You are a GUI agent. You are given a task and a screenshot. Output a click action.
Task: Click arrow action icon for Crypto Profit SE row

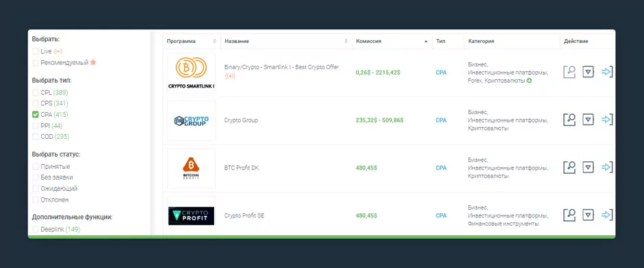(x=607, y=215)
